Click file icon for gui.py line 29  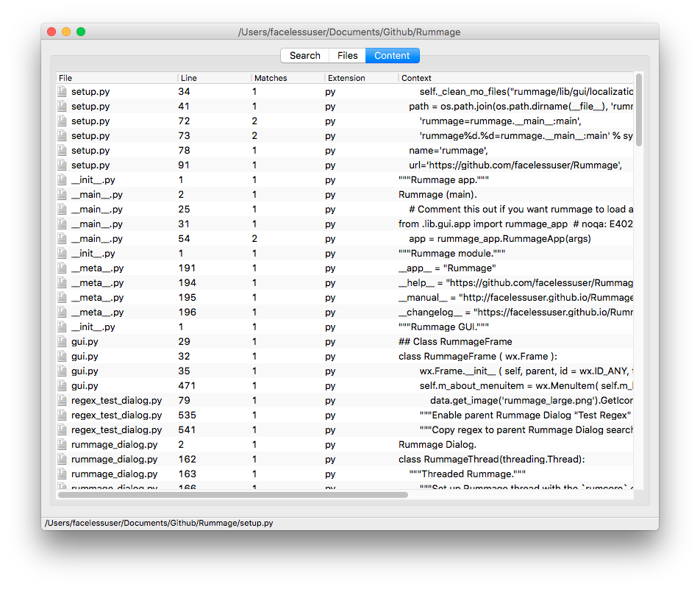click(x=62, y=342)
